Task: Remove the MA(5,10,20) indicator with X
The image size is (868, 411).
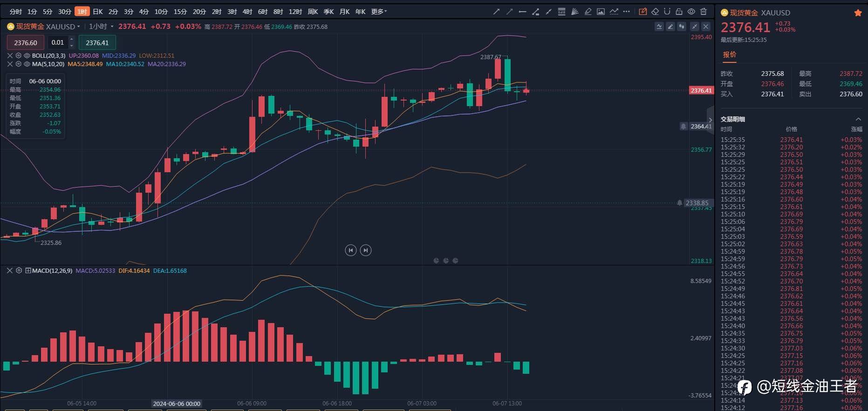Action: click(10, 64)
